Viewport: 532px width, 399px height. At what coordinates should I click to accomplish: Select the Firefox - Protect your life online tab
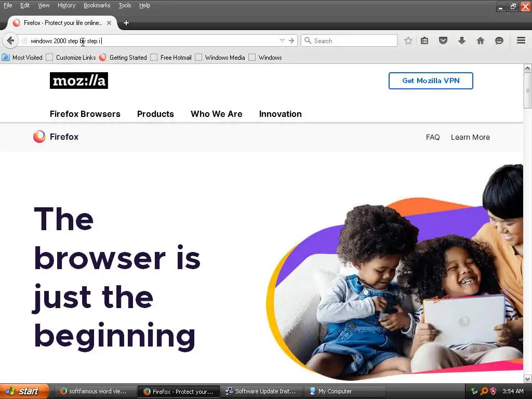point(62,23)
